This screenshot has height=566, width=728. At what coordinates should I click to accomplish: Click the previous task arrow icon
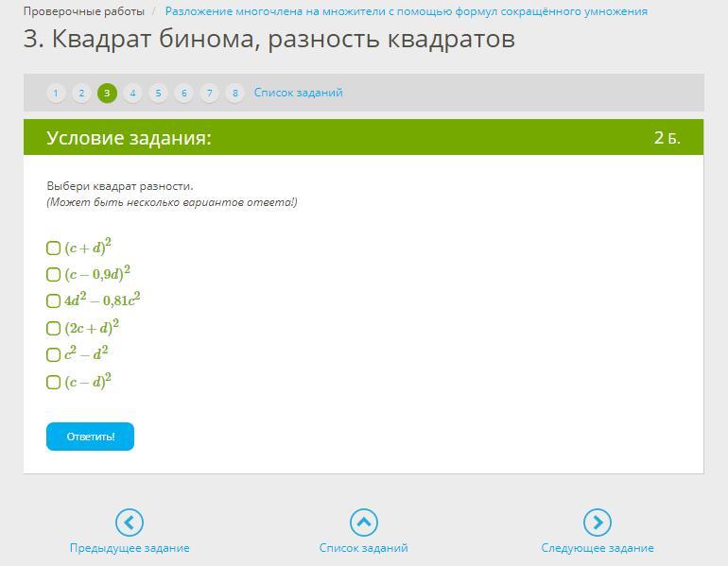(x=130, y=523)
